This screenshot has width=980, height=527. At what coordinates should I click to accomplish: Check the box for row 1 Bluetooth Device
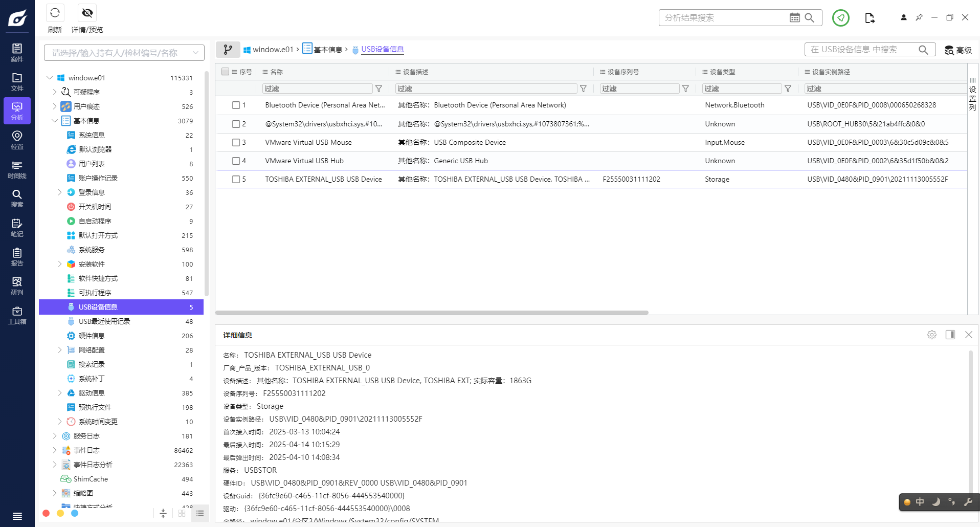tap(236, 105)
